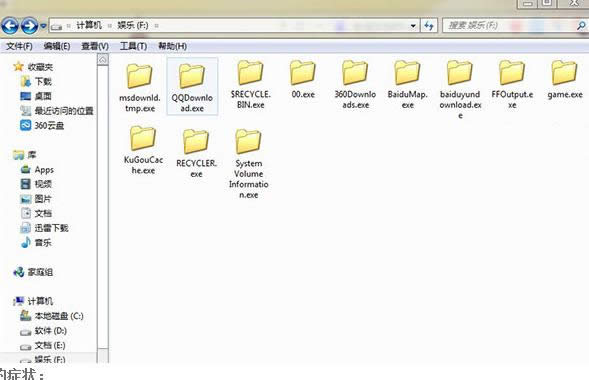Click the sidebar scrollbar up arrow

pos(103,60)
